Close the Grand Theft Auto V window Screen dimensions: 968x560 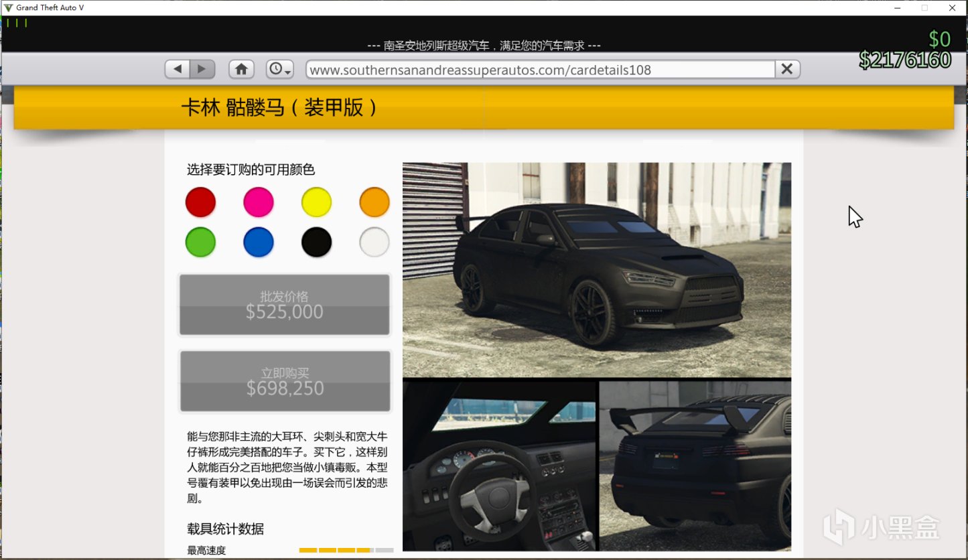[952, 8]
